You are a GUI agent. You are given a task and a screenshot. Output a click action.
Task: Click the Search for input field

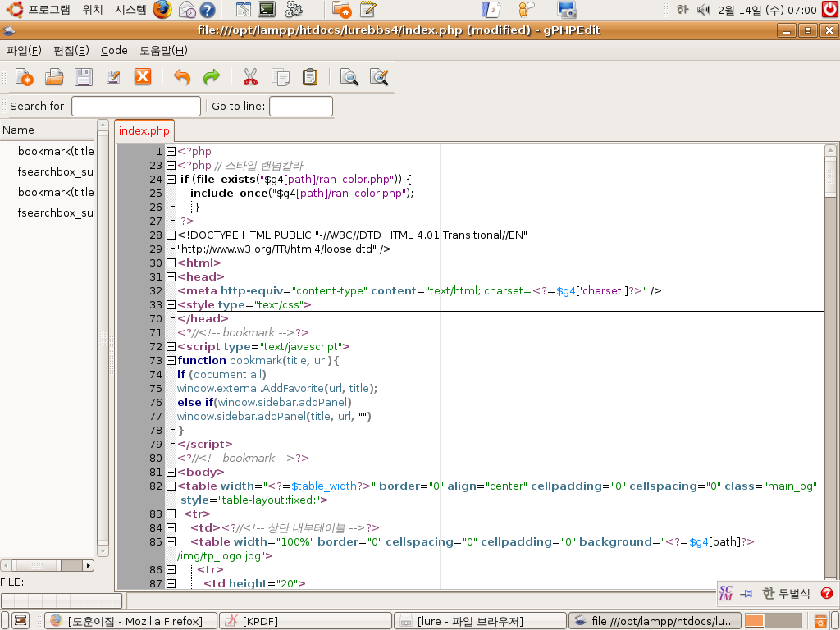[x=136, y=107]
